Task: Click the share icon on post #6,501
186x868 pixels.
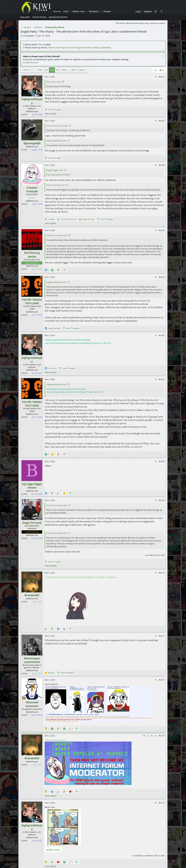Action: click(x=156, y=77)
